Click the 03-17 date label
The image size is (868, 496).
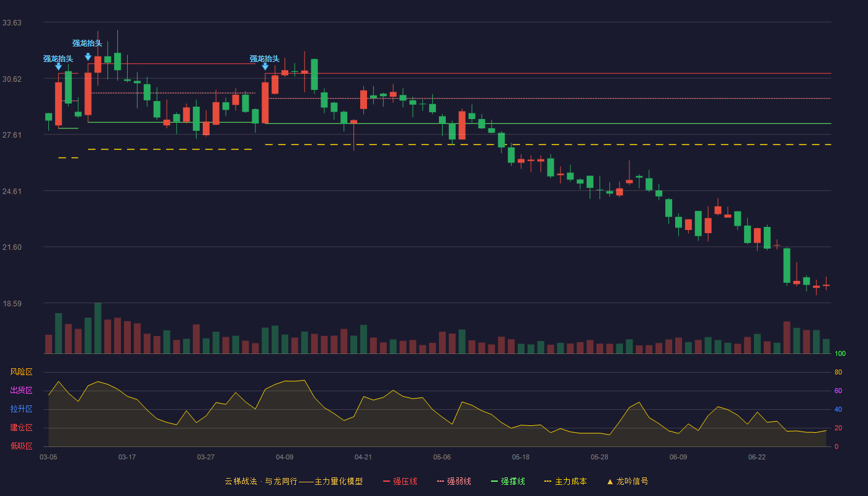coord(127,457)
